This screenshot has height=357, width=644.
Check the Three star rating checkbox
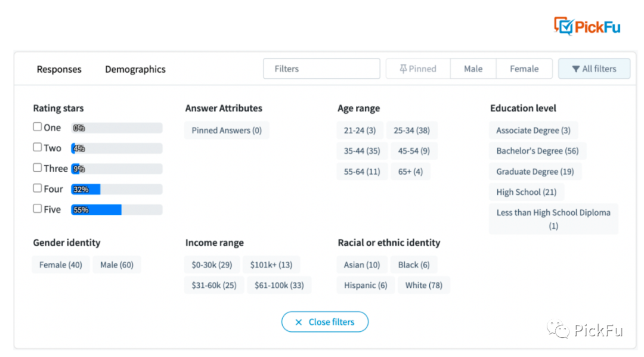(38, 168)
